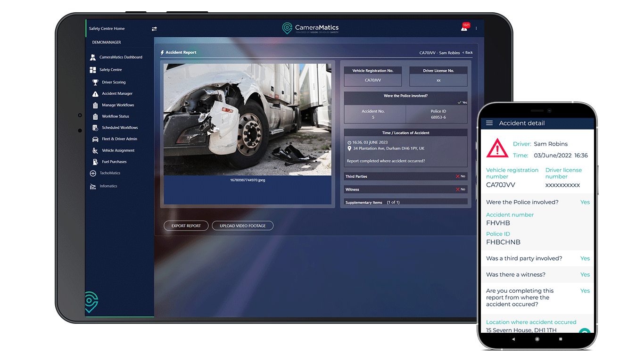Select Fuel Purchases in sidebar
Screen dimensions: 644x362
(114, 162)
